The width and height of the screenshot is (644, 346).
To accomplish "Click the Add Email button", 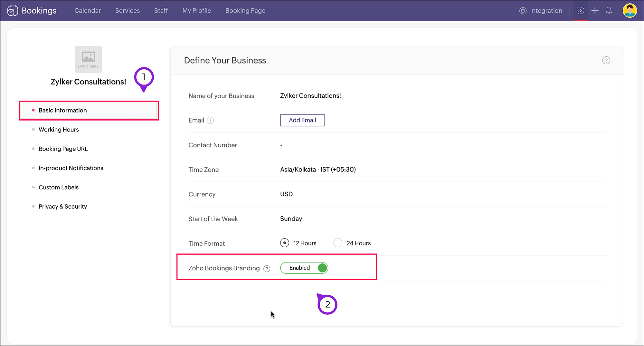I will (302, 120).
